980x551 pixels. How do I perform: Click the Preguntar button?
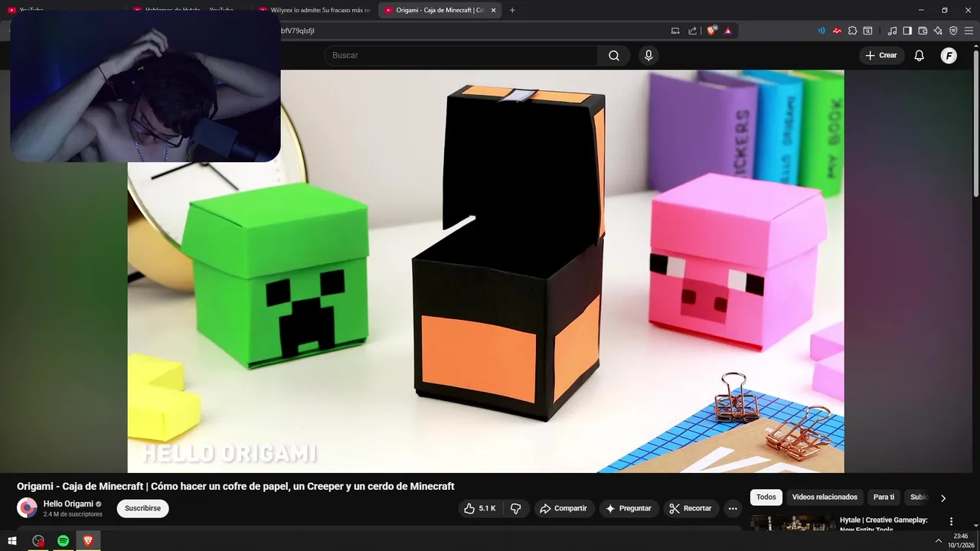click(x=629, y=508)
